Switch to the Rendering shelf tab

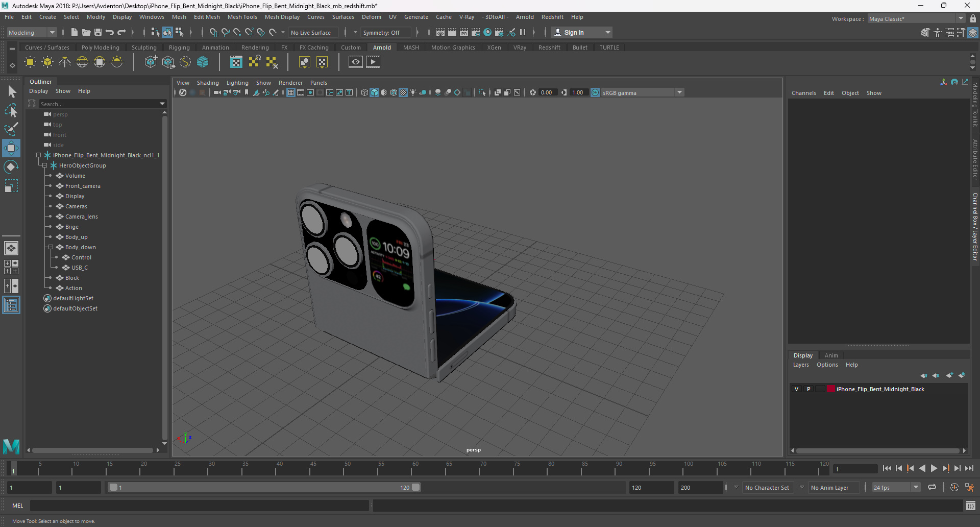point(255,47)
